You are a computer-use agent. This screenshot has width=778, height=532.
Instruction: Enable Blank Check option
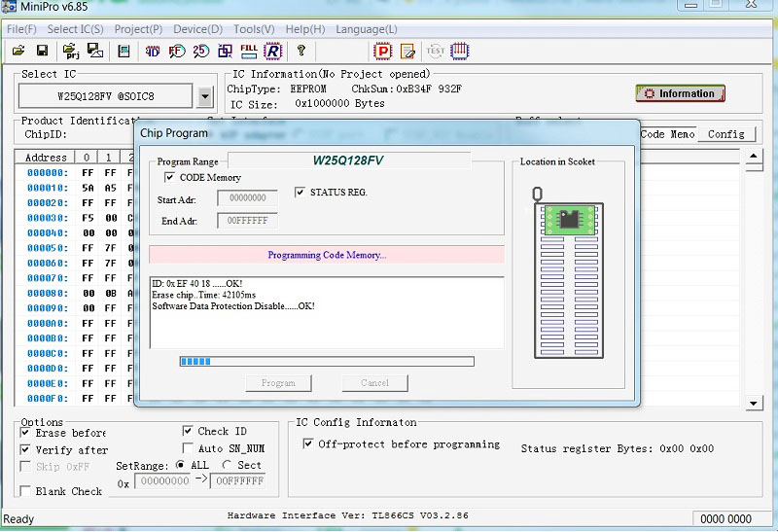25,491
